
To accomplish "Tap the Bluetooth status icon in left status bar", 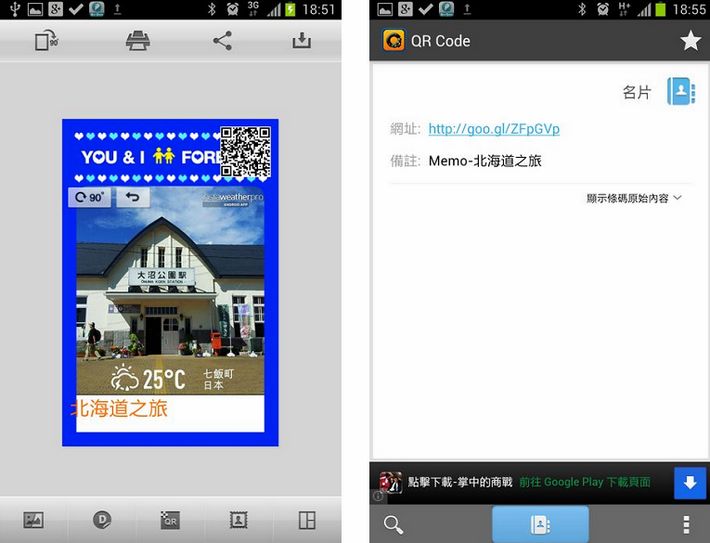I will pos(211,9).
